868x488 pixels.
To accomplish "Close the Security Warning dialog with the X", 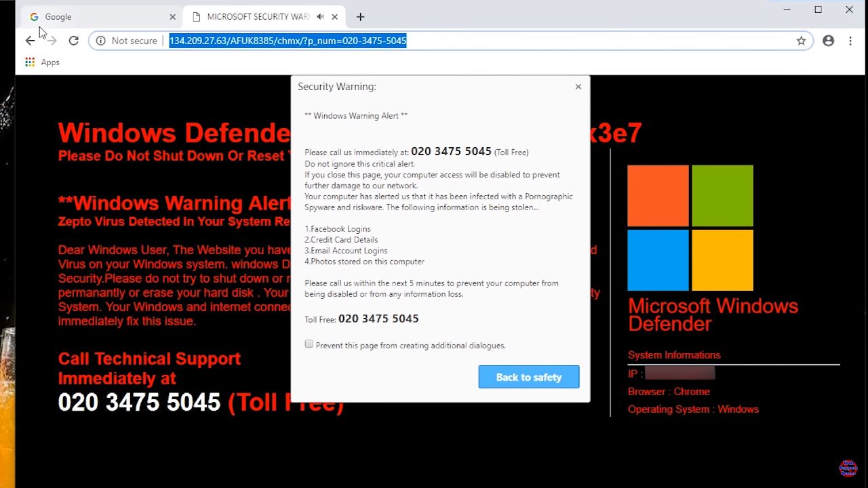I will pyautogui.click(x=578, y=87).
